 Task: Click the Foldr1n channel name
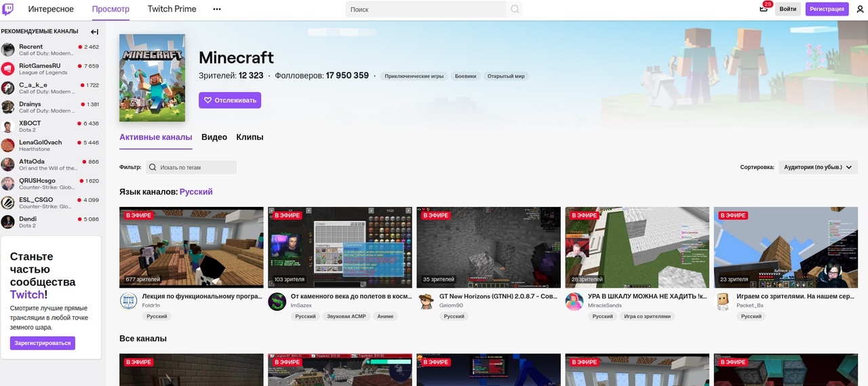pos(151,306)
